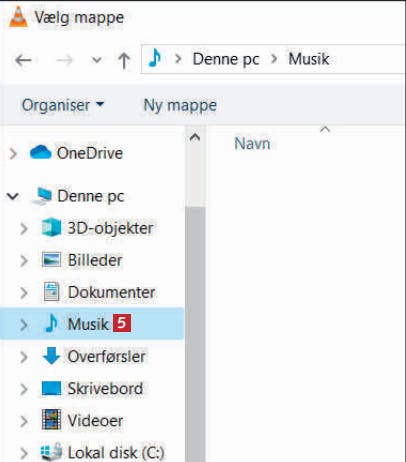Open the Overførsler downloads folder
The image size is (406, 462).
coord(106,356)
